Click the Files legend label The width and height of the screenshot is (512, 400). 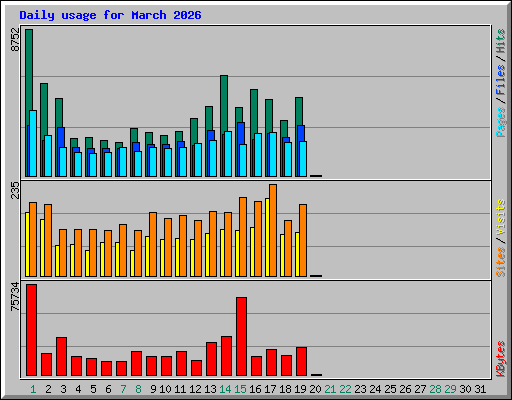point(500,80)
